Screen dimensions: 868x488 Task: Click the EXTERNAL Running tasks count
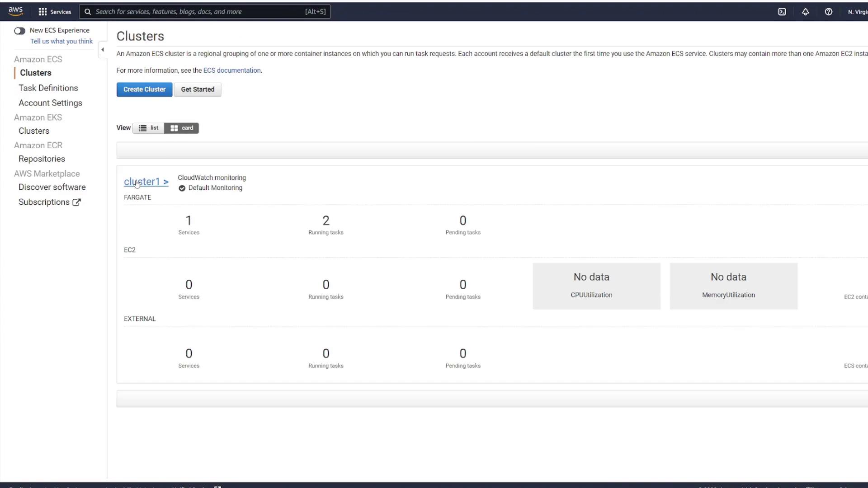(326, 353)
